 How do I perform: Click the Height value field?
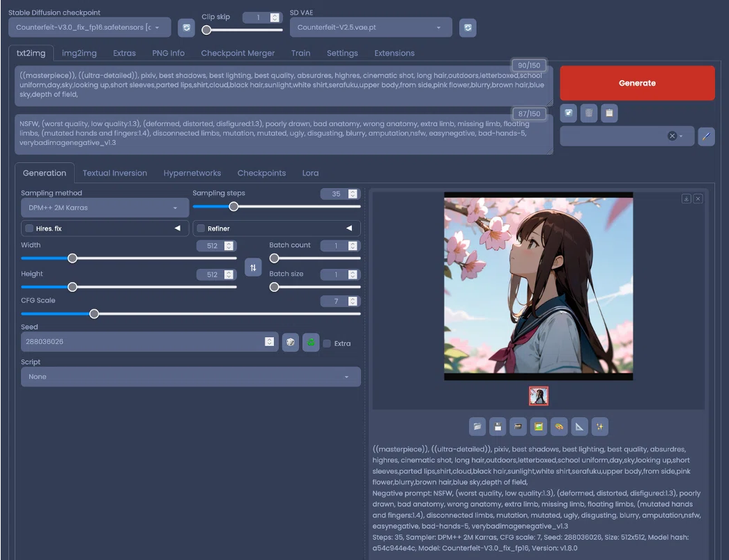(216, 274)
